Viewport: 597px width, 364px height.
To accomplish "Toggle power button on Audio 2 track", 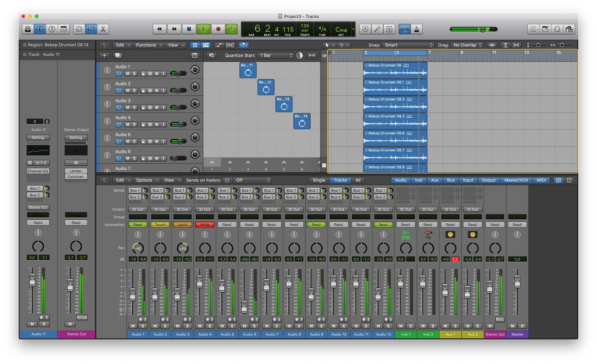I will coord(119,91).
